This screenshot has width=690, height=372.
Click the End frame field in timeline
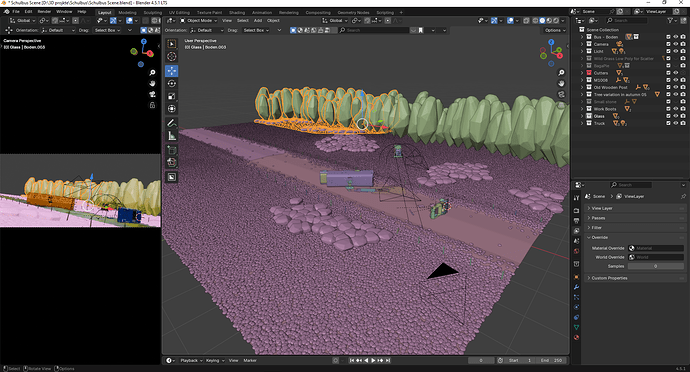(x=552, y=361)
